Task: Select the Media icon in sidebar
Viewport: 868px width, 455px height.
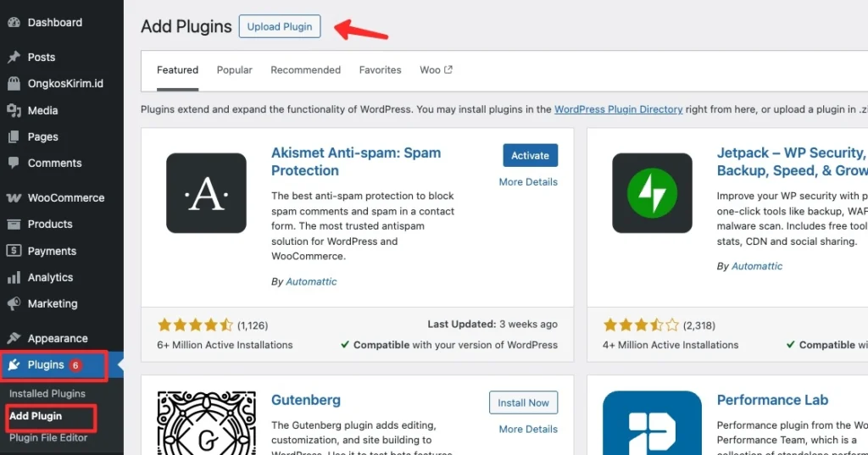Action: (14, 110)
